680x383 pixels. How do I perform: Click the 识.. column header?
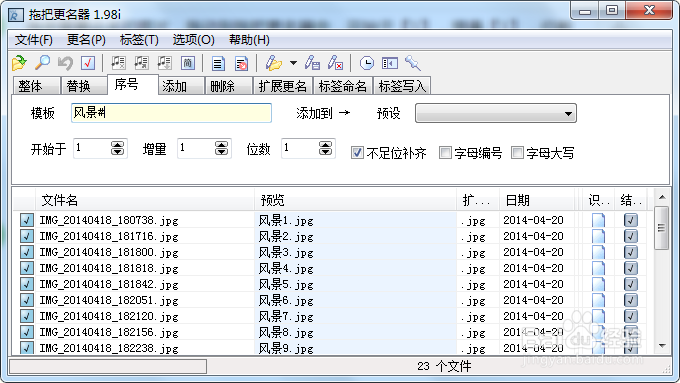pos(598,200)
